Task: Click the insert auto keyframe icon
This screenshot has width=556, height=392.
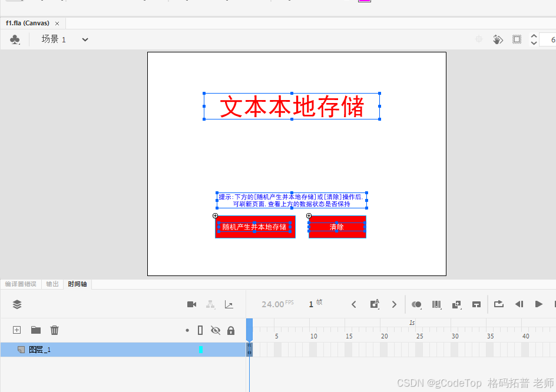Action: [x=375, y=304]
